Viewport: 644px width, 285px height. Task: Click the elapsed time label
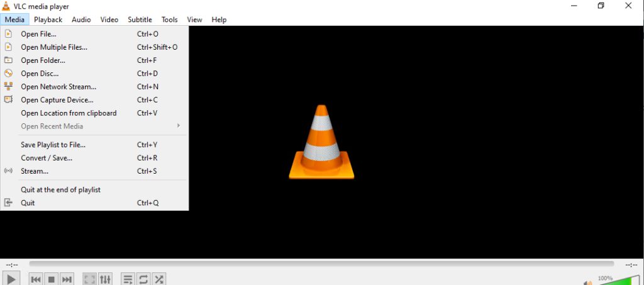(12, 264)
